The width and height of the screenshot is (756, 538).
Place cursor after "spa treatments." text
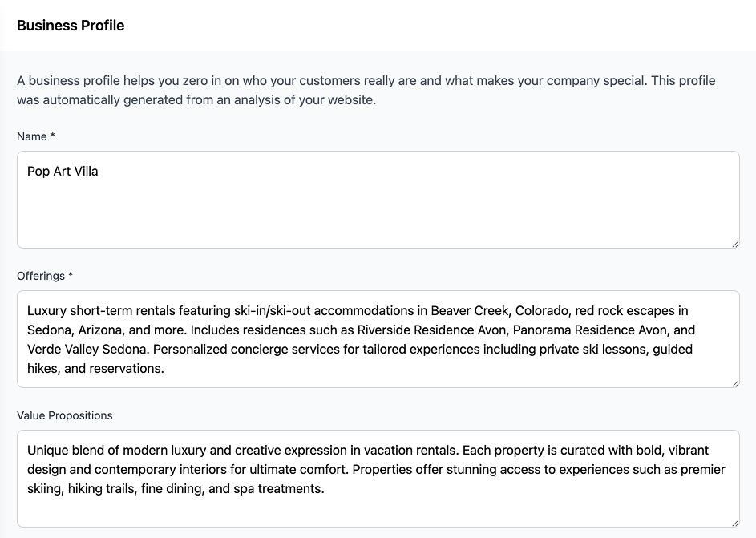325,489
